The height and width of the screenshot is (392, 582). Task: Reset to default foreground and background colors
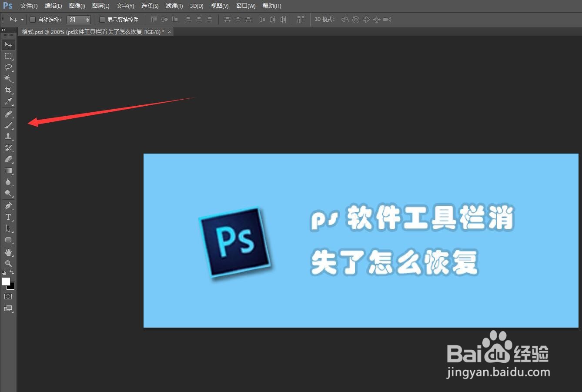[x=4, y=273]
